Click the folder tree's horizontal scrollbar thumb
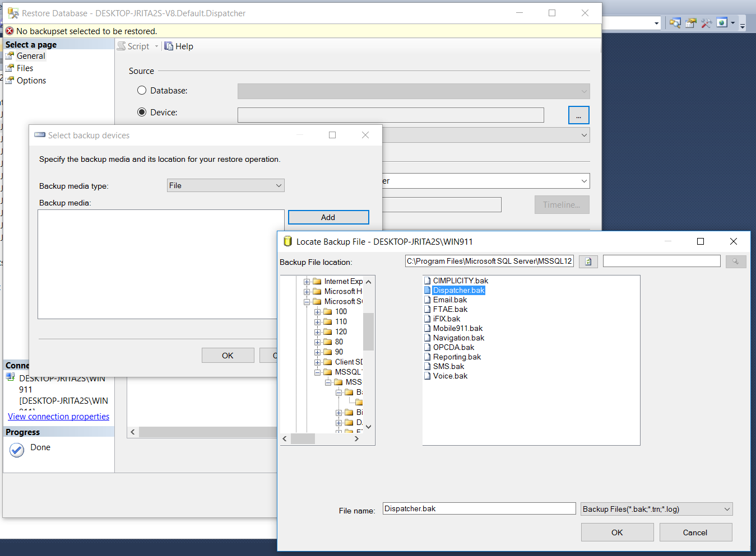This screenshot has width=756, height=556. click(x=303, y=439)
